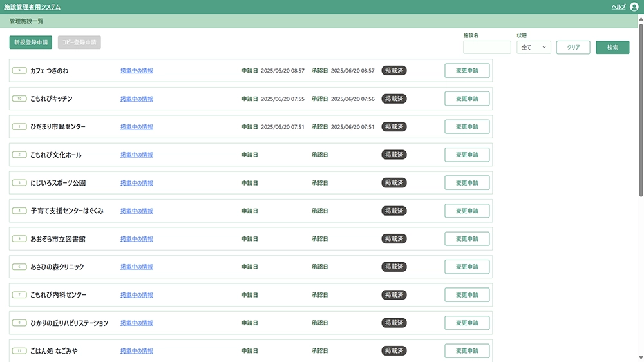
Task: Select the こもれび文化ホール facility name
Action: click(x=56, y=155)
